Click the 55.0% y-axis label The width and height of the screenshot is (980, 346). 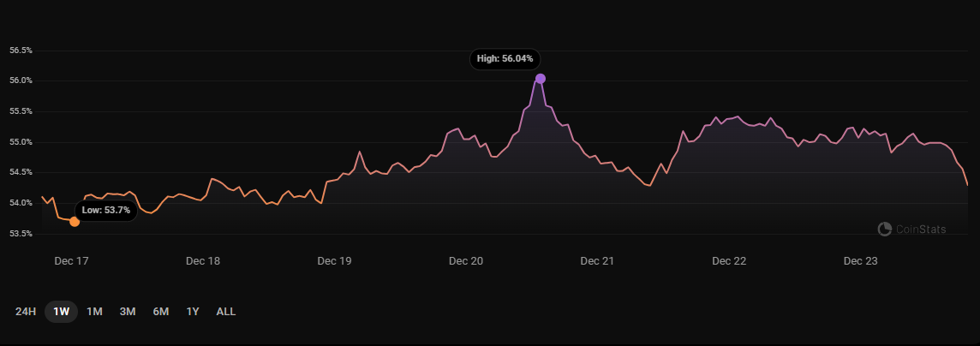click(21, 142)
